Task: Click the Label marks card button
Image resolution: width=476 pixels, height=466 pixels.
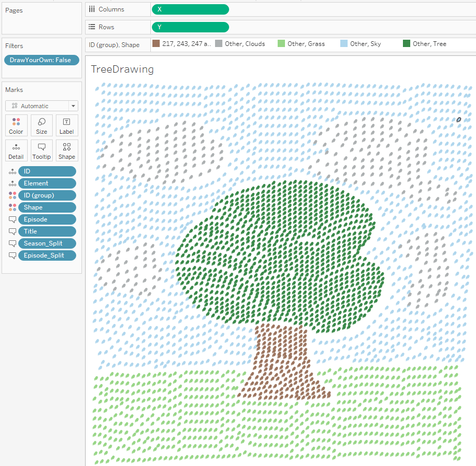Action: [67, 125]
